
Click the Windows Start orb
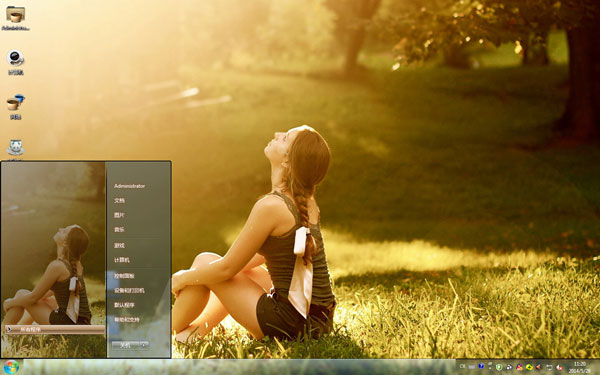(x=11, y=367)
